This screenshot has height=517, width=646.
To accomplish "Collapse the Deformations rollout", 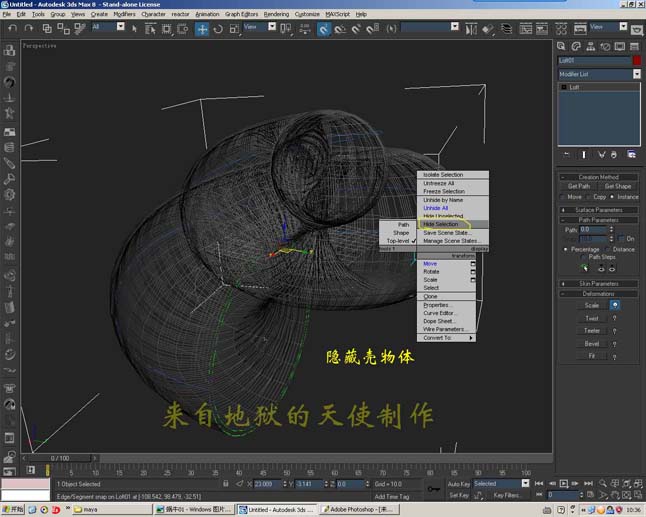I will pyautogui.click(x=599, y=294).
